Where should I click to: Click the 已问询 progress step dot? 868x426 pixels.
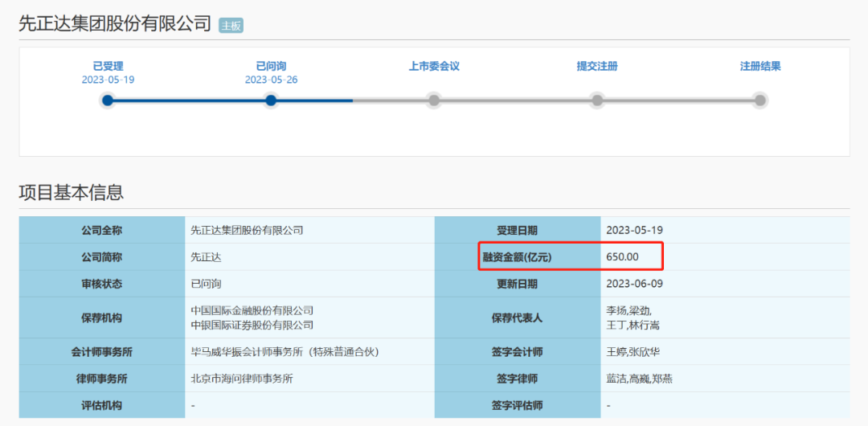point(271,100)
